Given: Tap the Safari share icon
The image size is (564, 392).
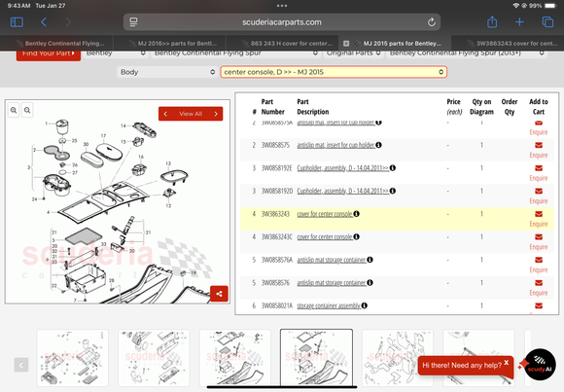Looking at the screenshot, I should [x=492, y=22].
